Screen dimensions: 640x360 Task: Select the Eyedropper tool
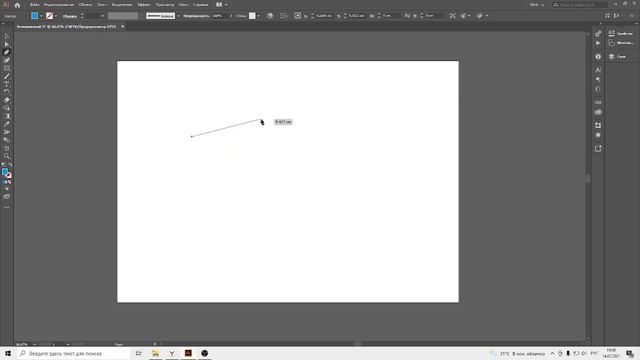[7, 124]
